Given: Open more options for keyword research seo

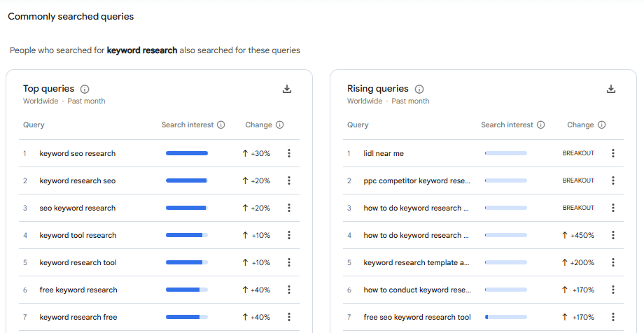Looking at the screenshot, I should click(289, 180).
